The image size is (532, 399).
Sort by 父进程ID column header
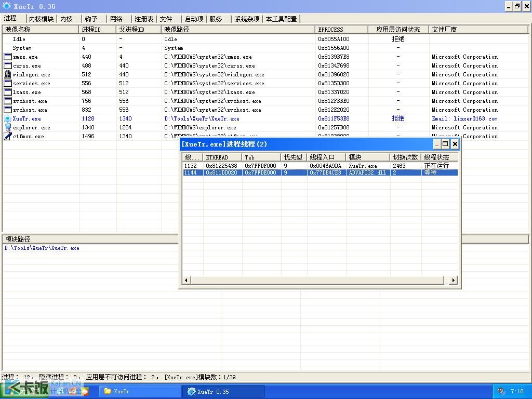(x=139, y=30)
